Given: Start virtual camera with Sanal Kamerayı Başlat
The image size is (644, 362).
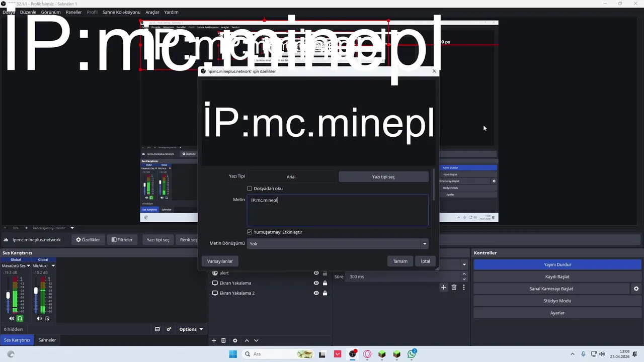Looking at the screenshot, I should point(551,289).
